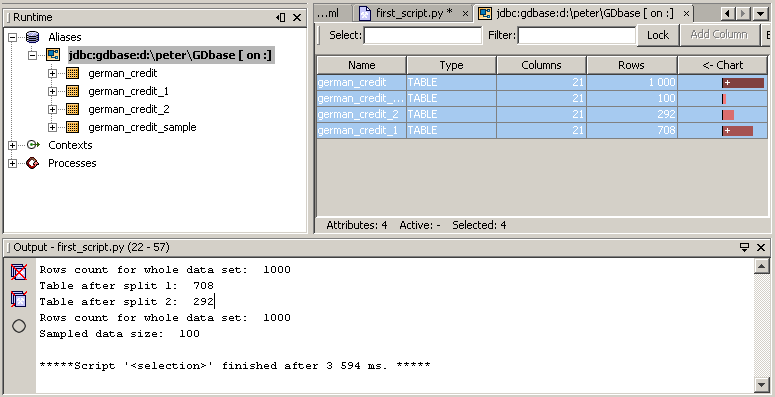Close the jdbc:gdbase tab
This screenshot has height=397, width=775.
point(686,14)
